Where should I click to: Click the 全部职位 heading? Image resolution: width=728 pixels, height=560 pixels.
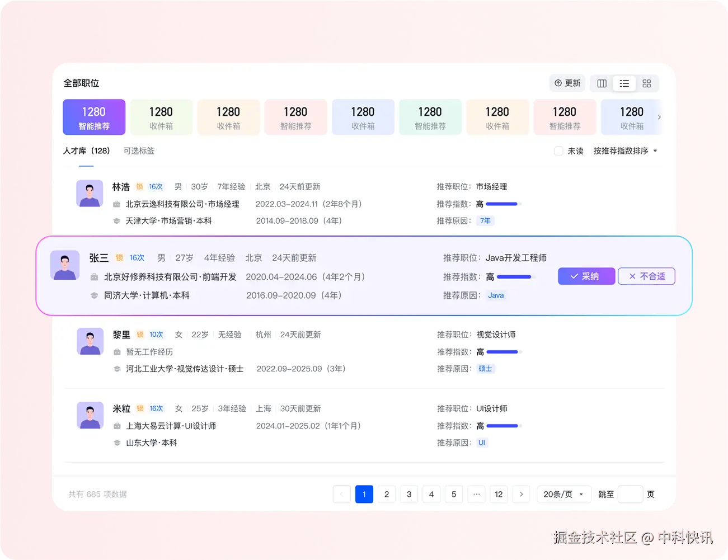click(x=81, y=83)
